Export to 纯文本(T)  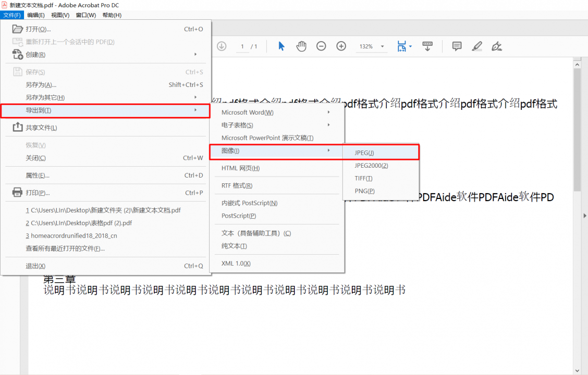point(277,246)
